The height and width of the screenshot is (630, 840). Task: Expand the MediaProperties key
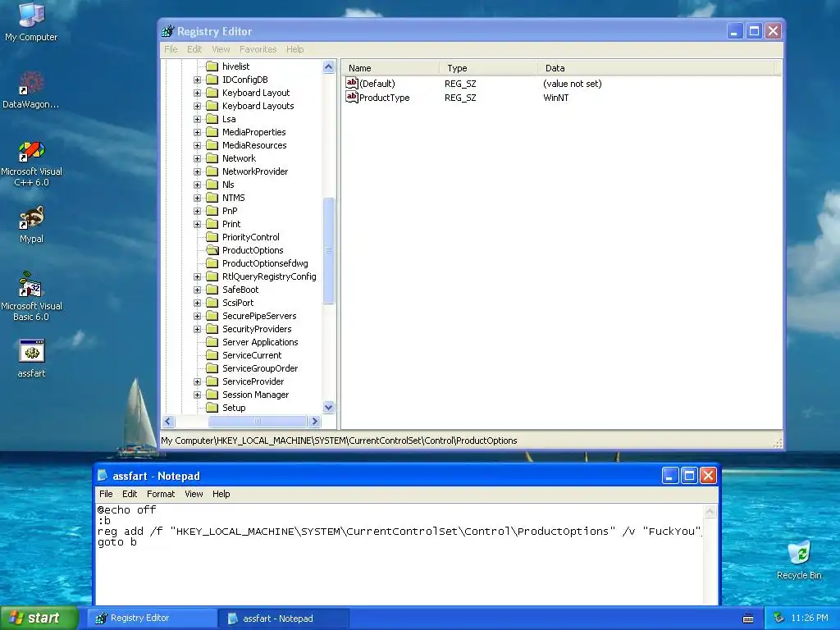coord(197,132)
